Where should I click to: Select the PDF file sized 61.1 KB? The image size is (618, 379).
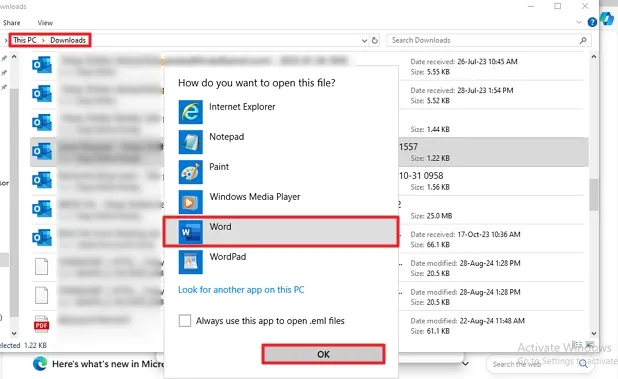coord(42,324)
